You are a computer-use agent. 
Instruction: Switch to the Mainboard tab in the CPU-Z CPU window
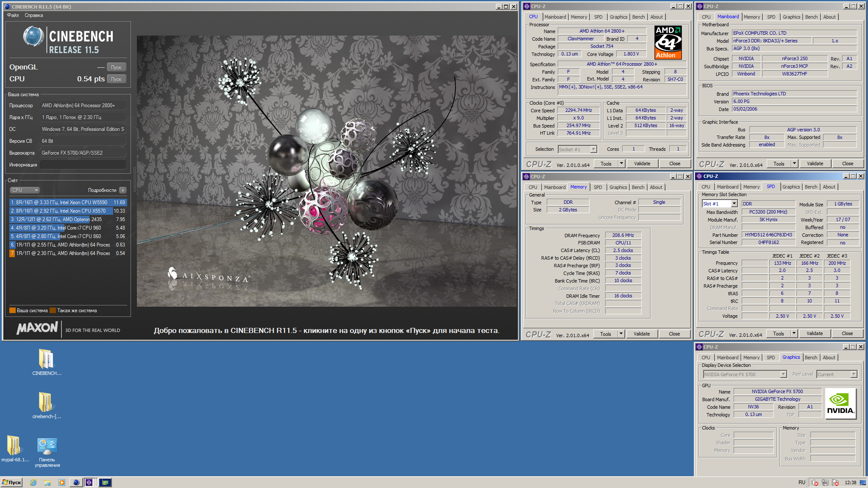point(555,17)
